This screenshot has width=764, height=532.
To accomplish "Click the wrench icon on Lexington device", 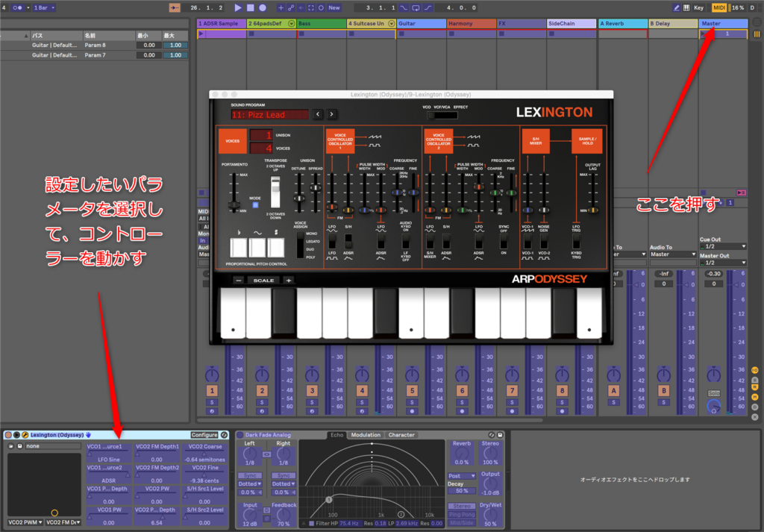I will 24,435.
